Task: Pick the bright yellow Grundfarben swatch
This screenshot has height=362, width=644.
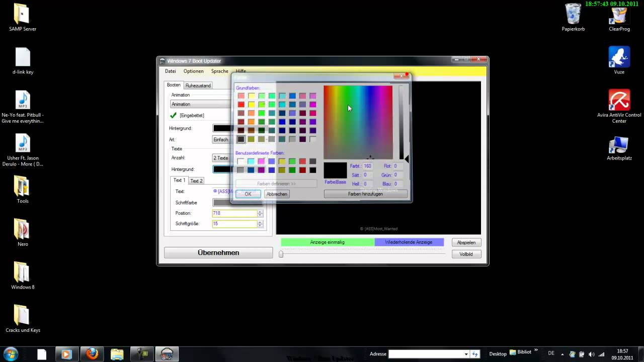Action: (251, 105)
